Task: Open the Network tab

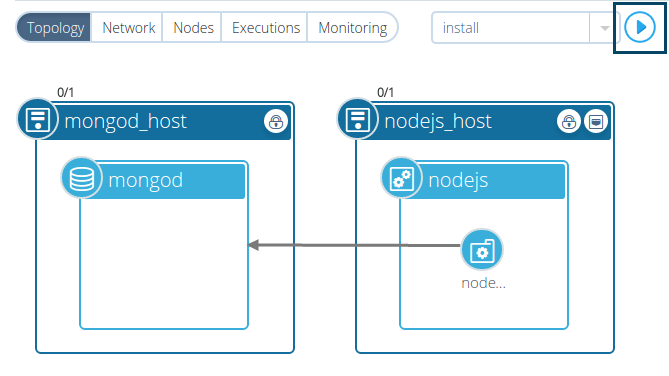Action: click(x=128, y=28)
